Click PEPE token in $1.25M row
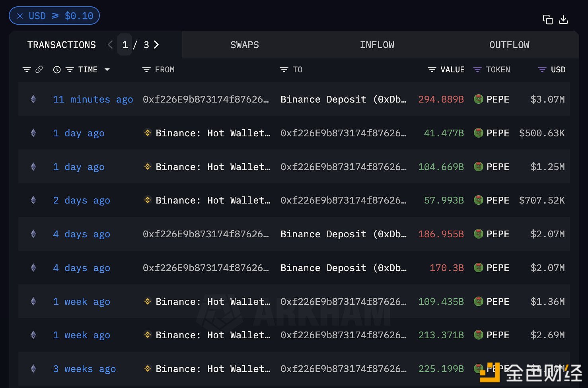The width and height of the screenshot is (588, 388). (x=492, y=167)
